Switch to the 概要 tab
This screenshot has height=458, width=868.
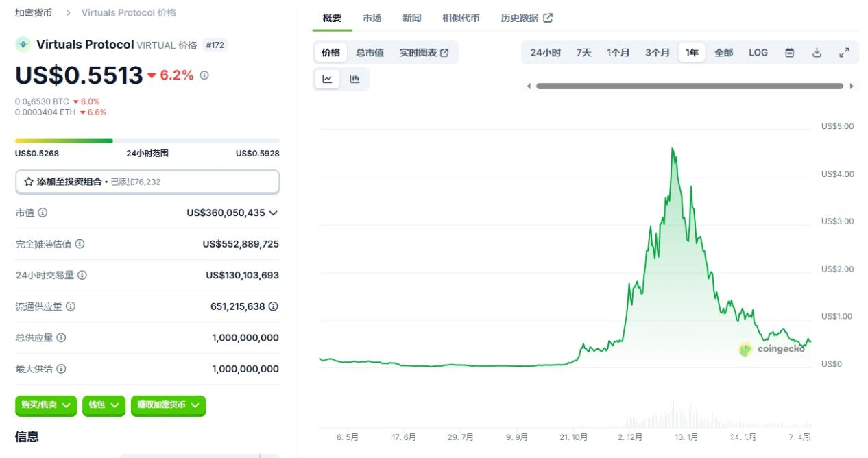point(332,18)
